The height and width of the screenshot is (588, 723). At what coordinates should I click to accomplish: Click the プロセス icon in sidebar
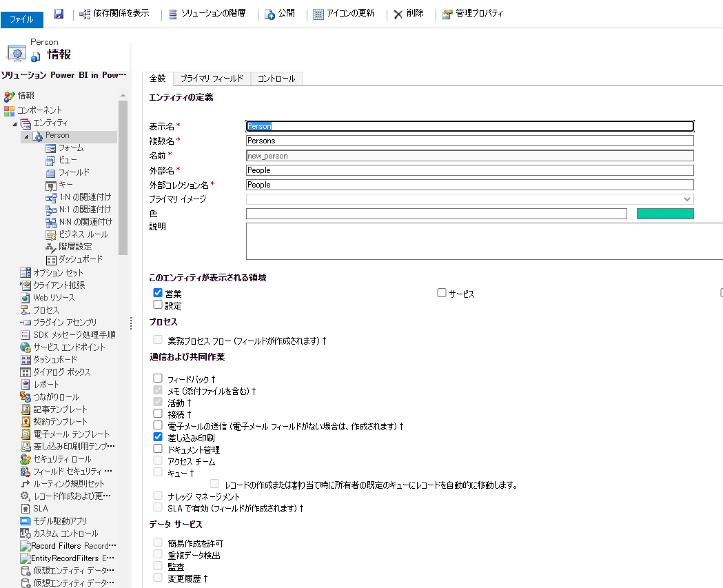pos(26,310)
